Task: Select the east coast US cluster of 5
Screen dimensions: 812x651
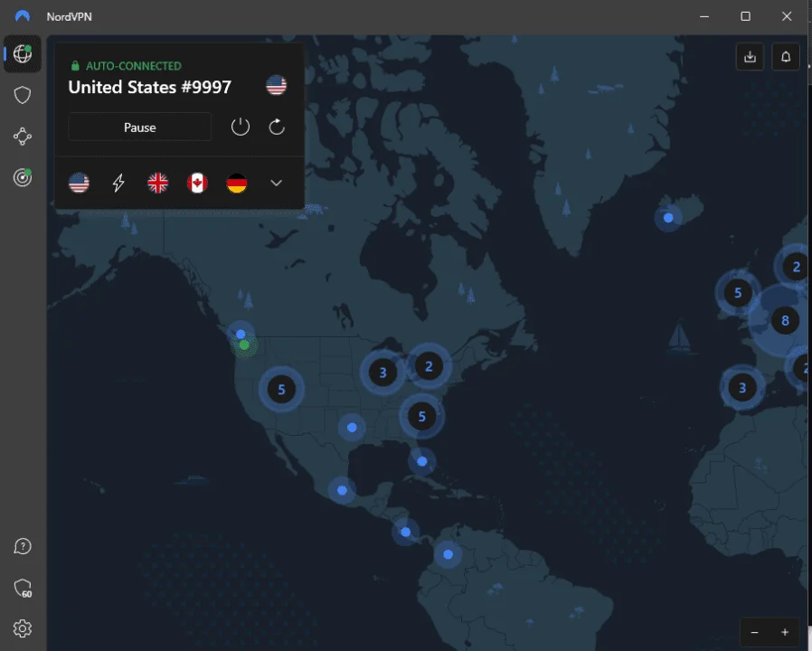Action: point(421,417)
